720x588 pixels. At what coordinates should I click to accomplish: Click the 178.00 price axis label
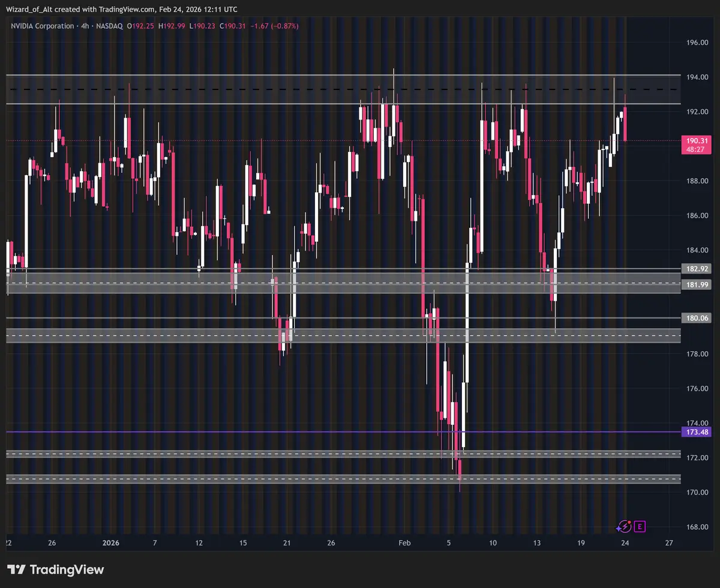[696, 354]
